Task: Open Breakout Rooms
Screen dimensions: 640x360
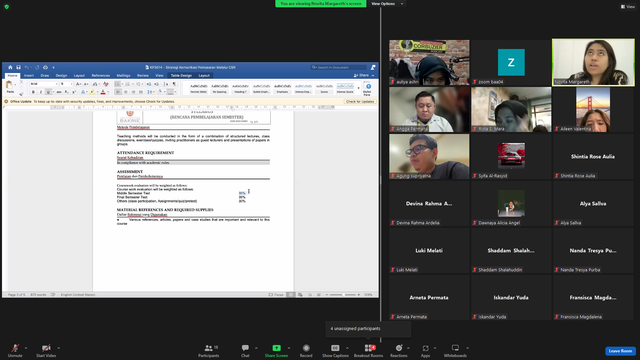Action: (368, 350)
